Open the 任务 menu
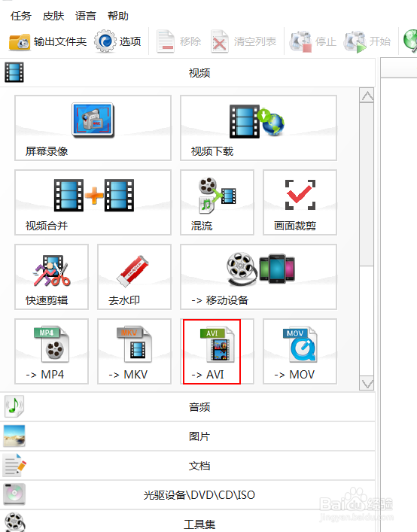This screenshot has height=532, width=417. (20, 16)
